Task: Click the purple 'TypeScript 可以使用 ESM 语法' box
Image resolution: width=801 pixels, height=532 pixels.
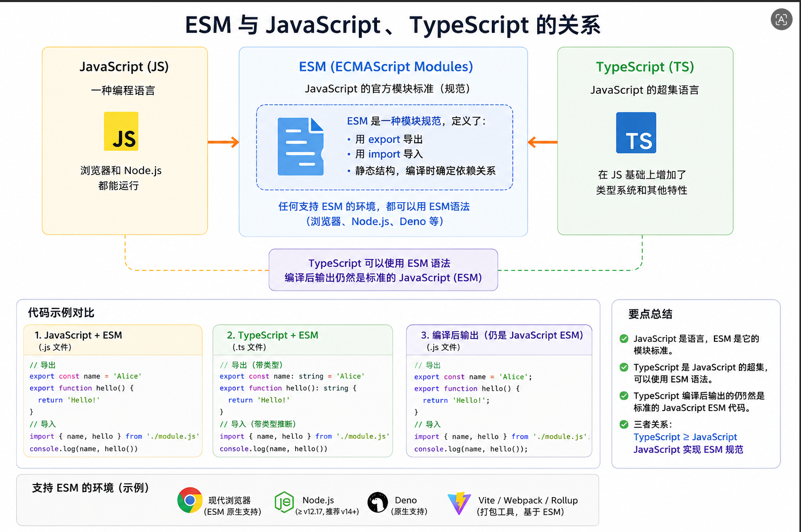Action: tap(383, 270)
